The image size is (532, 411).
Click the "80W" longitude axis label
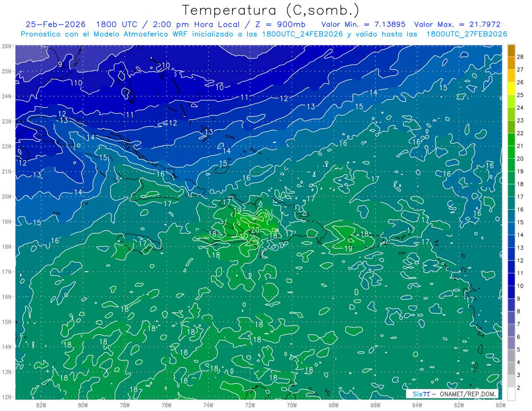[x=82, y=405]
